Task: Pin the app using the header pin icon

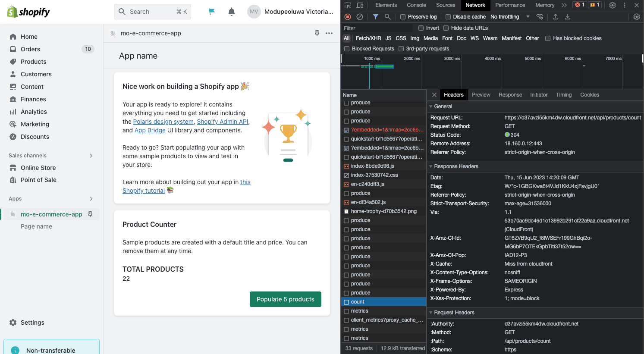Action: coord(317,33)
